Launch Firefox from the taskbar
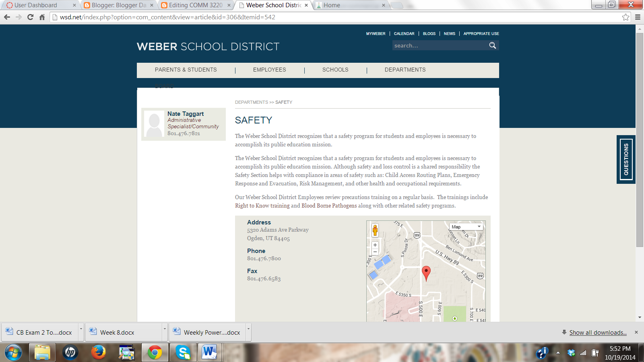This screenshot has width=644, height=362. [98, 352]
